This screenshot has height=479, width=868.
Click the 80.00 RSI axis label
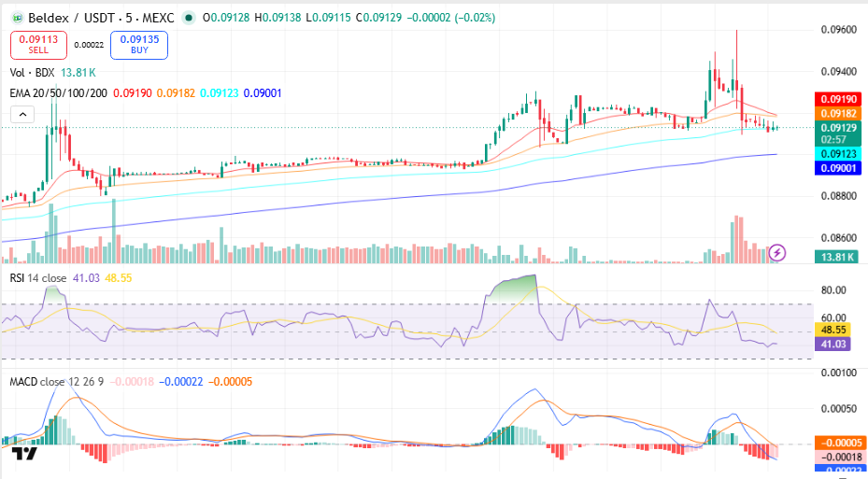click(833, 289)
